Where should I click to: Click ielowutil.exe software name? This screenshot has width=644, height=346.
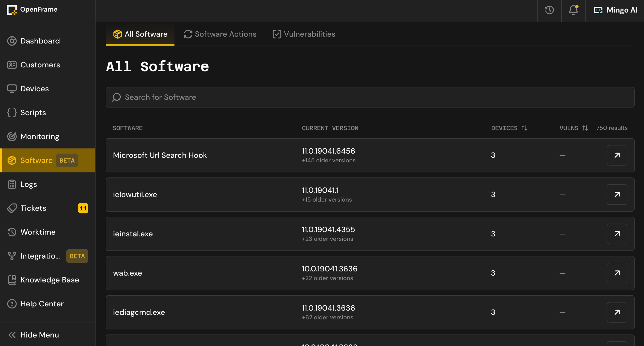pyautogui.click(x=135, y=195)
